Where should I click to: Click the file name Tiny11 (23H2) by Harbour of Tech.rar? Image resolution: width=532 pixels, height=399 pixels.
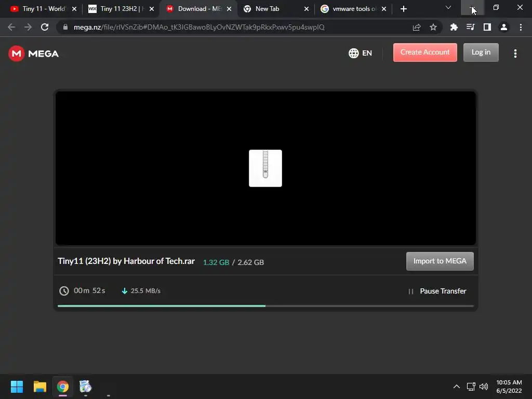point(126,261)
